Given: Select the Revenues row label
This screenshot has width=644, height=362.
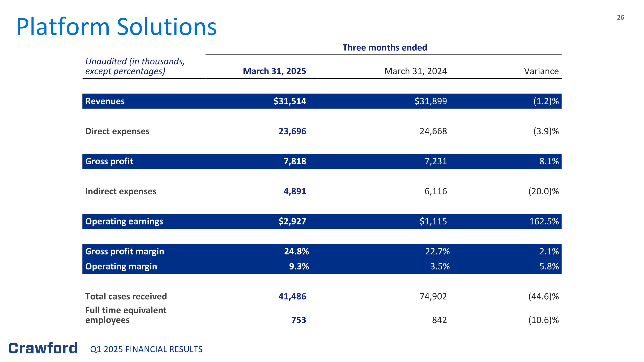Looking at the screenshot, I should [105, 101].
